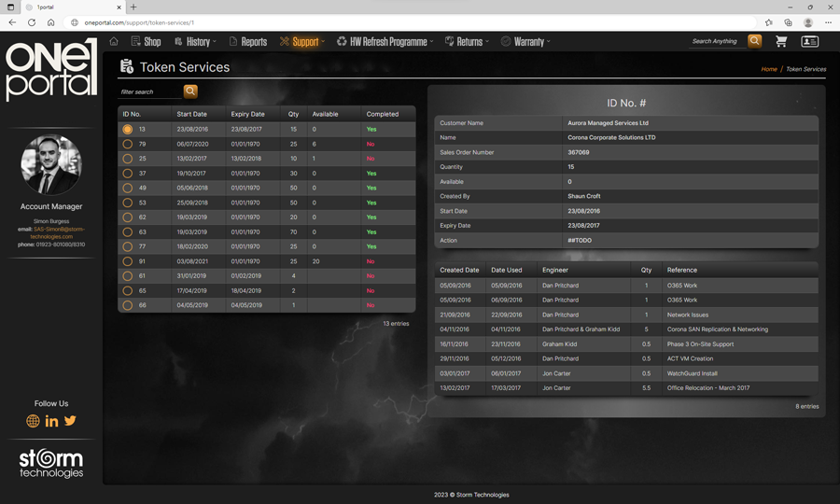Click the orange global search button

[x=754, y=41]
